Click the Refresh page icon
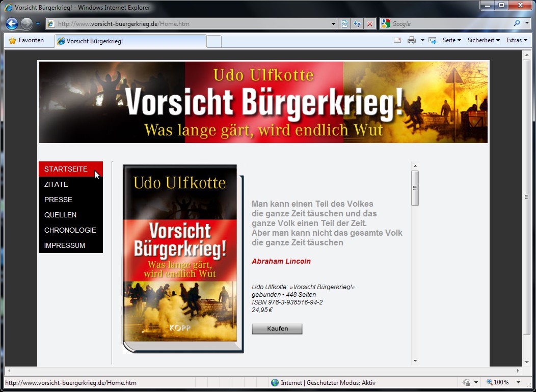This screenshot has width=536, height=392. tap(357, 24)
